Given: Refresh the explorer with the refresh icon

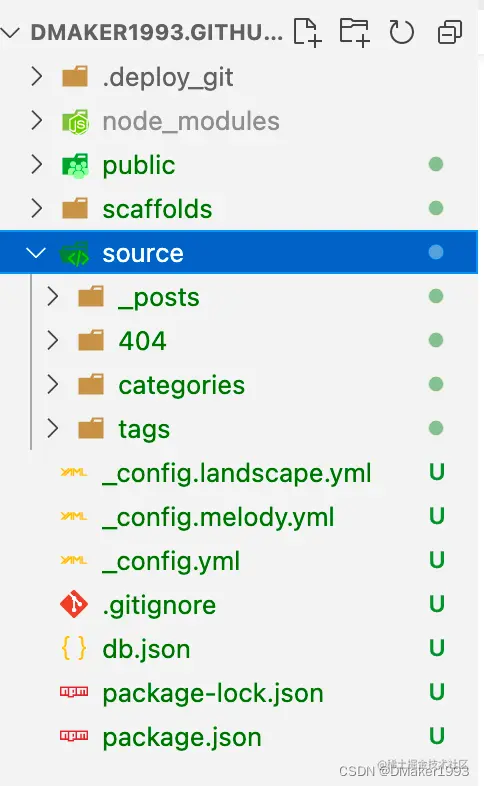Looking at the screenshot, I should tap(401, 33).
